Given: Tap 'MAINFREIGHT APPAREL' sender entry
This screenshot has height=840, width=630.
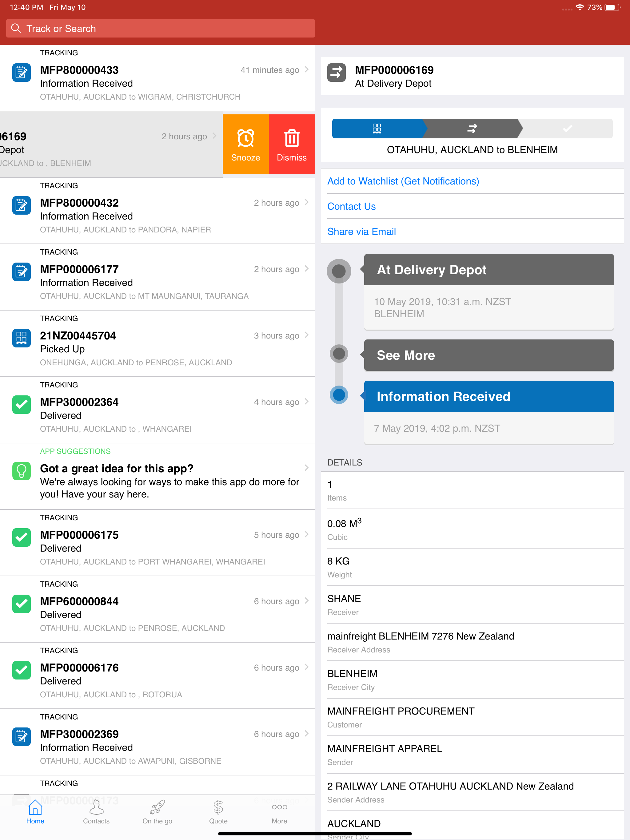Looking at the screenshot, I should [385, 749].
